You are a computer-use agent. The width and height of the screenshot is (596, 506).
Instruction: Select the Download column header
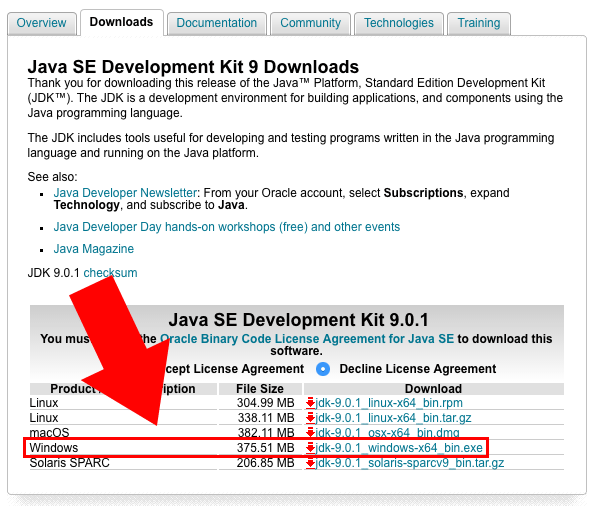433,389
